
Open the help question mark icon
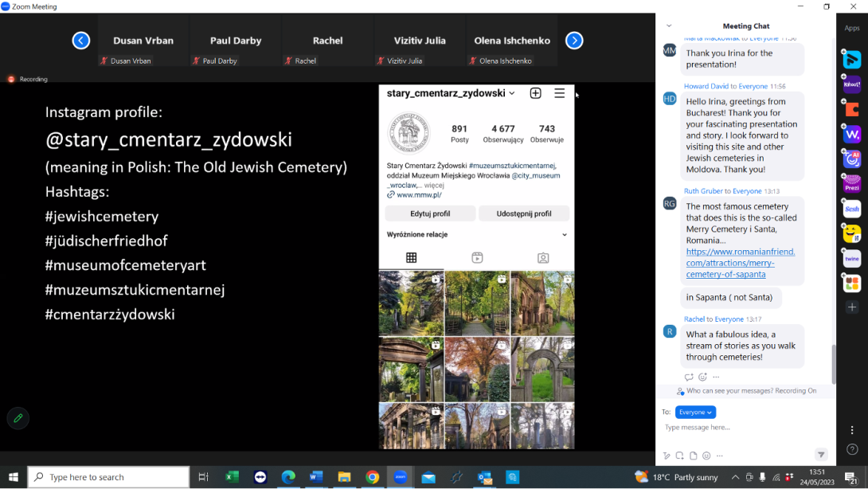852,450
